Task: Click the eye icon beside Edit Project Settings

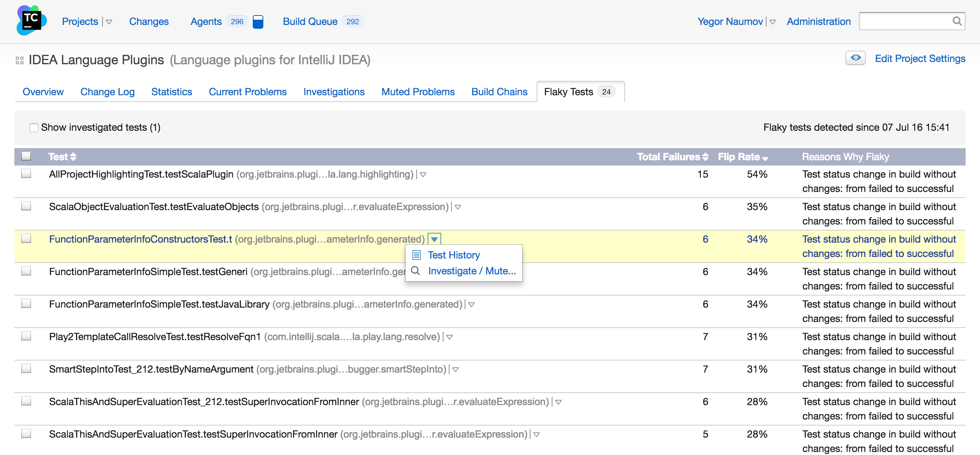Action: pyautogui.click(x=855, y=58)
